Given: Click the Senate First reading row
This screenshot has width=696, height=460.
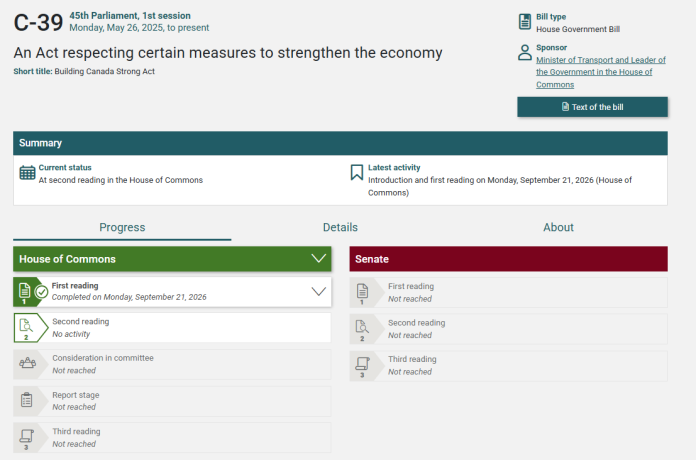Looking at the screenshot, I should [508, 293].
